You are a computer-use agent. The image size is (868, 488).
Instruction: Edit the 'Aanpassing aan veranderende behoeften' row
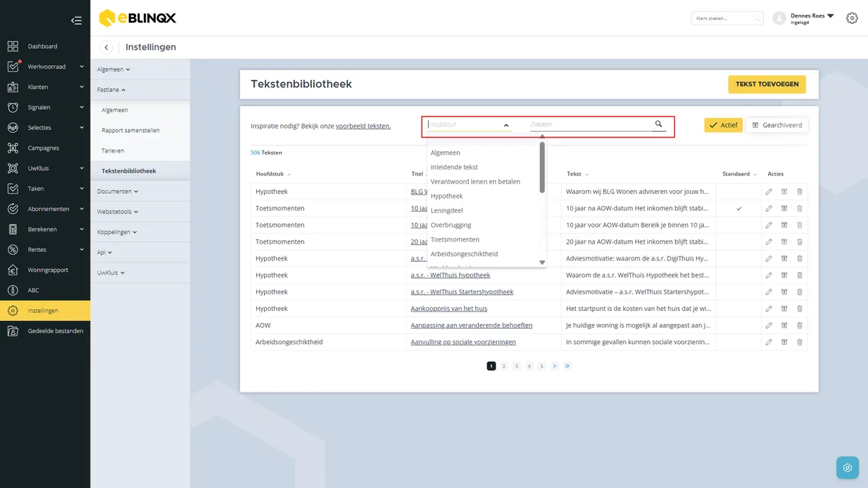[769, 325]
